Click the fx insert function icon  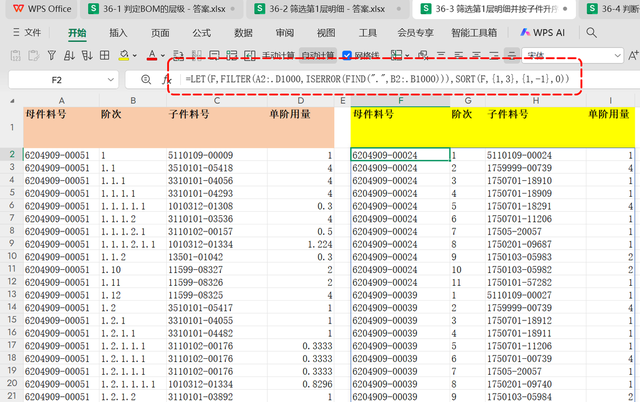(x=166, y=80)
